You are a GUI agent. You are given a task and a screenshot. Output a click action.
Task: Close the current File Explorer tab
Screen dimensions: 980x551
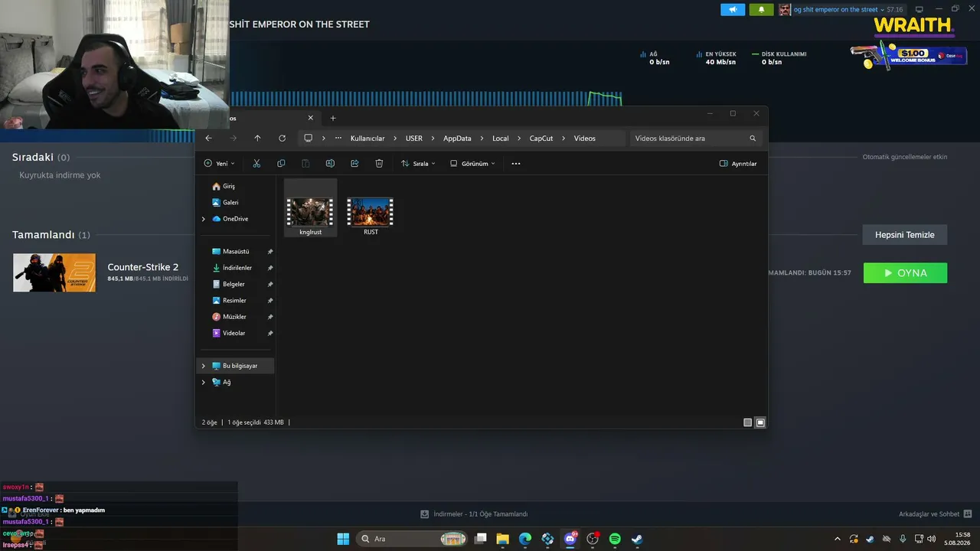pyautogui.click(x=310, y=118)
